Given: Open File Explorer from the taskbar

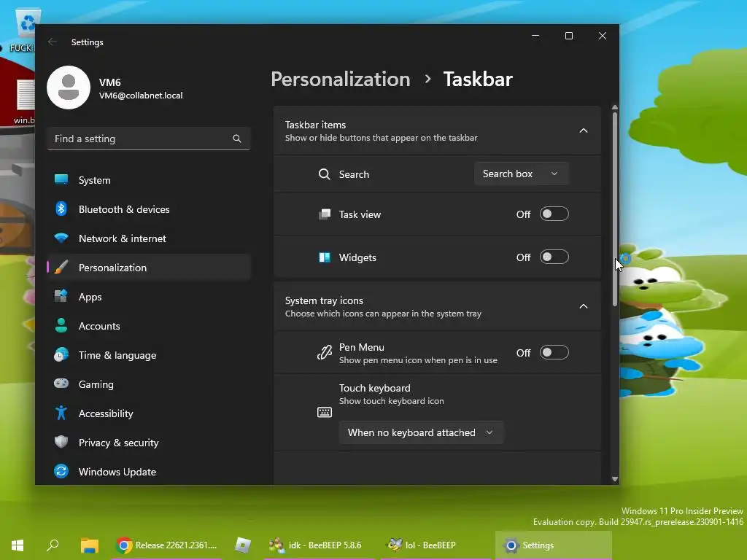Looking at the screenshot, I should 89,545.
